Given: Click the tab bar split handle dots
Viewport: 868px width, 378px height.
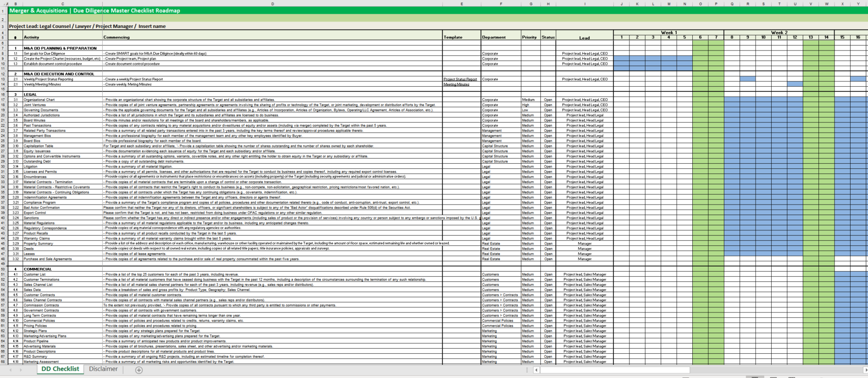Looking at the screenshot, I should click(527, 370).
